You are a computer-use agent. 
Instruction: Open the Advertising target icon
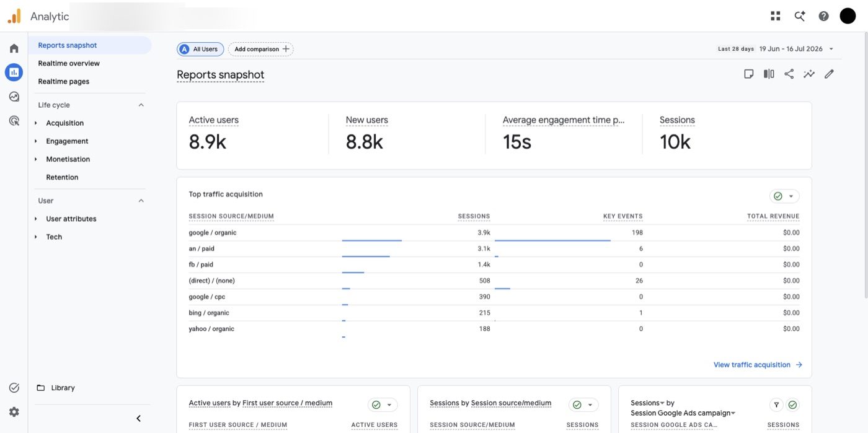point(14,121)
